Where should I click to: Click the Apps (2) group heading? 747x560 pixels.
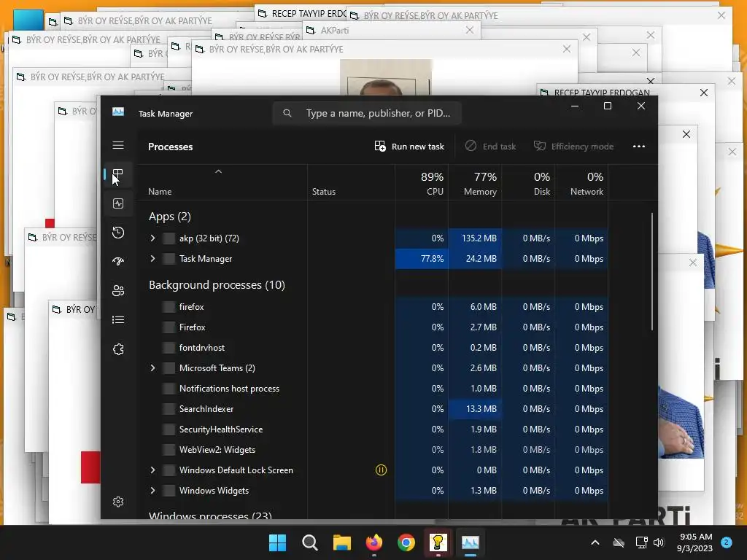pos(169,217)
